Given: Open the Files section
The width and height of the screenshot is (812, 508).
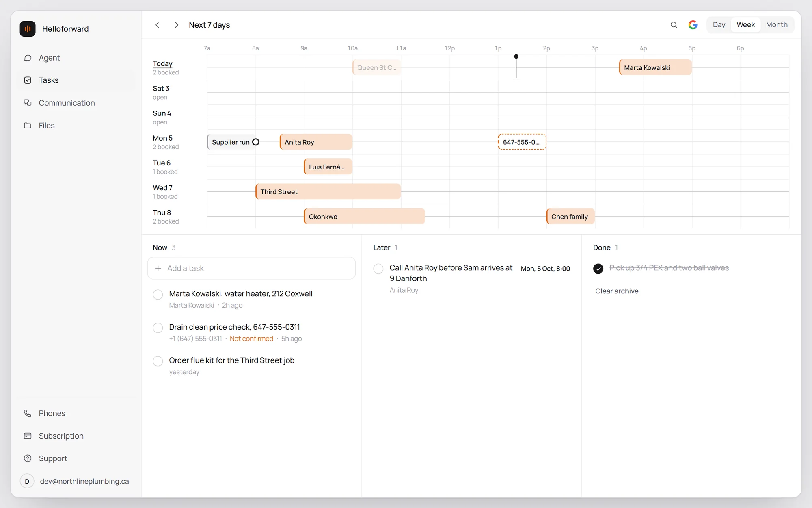Looking at the screenshot, I should coord(77,126).
